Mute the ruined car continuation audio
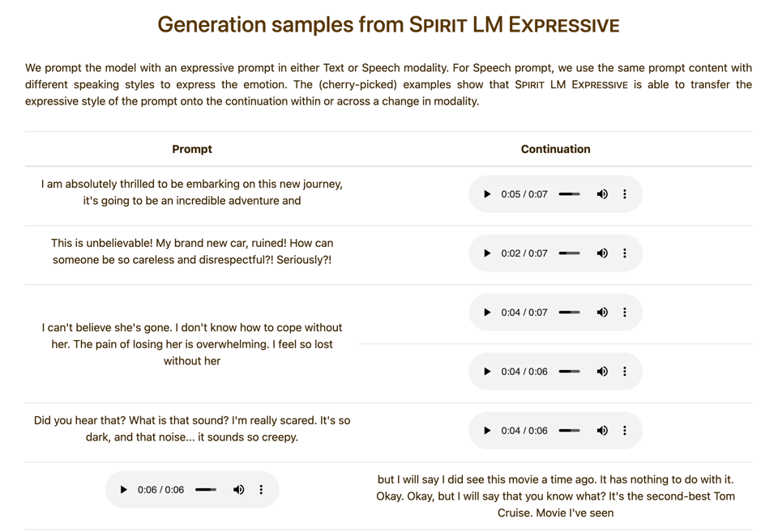778x532 pixels. point(602,253)
